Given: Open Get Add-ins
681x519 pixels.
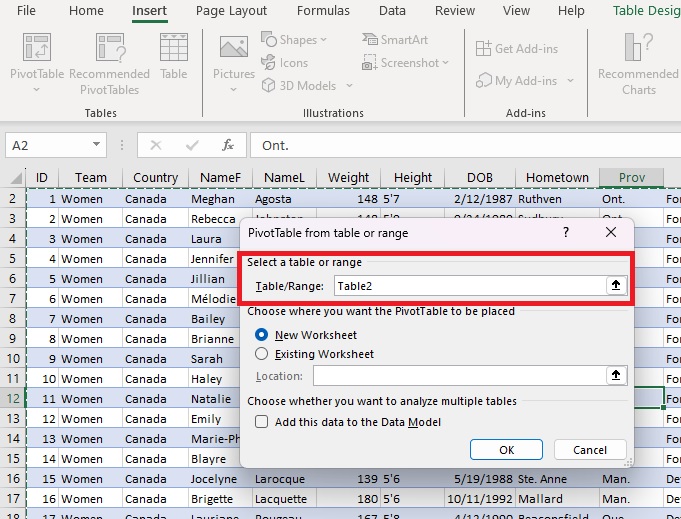Looking at the screenshot, I should point(517,49).
